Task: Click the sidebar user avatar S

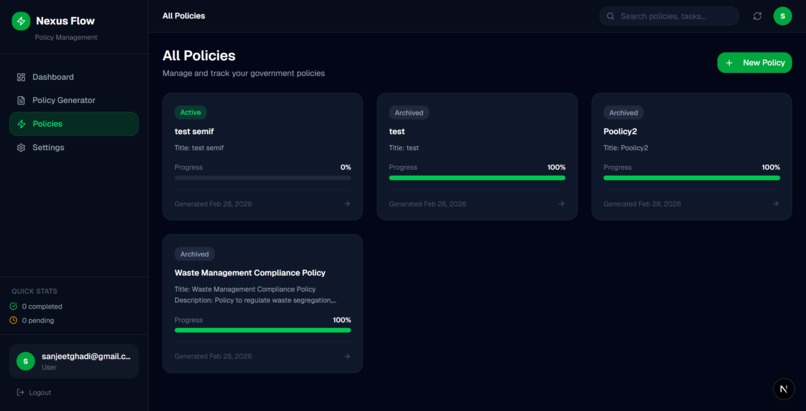Action: tap(26, 361)
